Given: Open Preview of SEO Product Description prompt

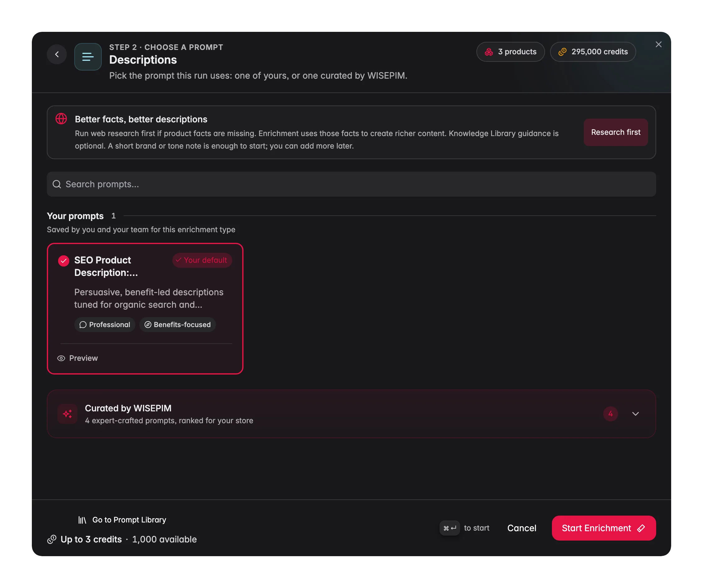Looking at the screenshot, I should point(78,358).
